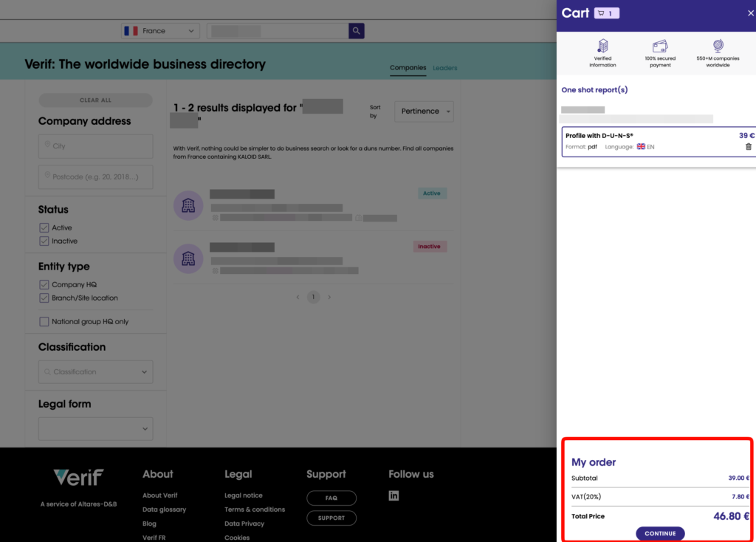756x542 pixels.
Task: Click the FAQ button in footer
Action: 331,498
